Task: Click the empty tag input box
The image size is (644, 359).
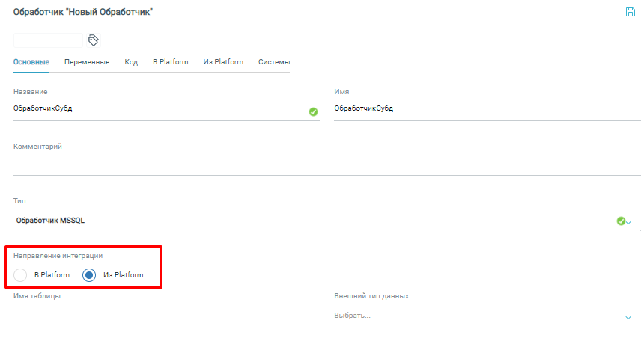Action: click(48, 40)
